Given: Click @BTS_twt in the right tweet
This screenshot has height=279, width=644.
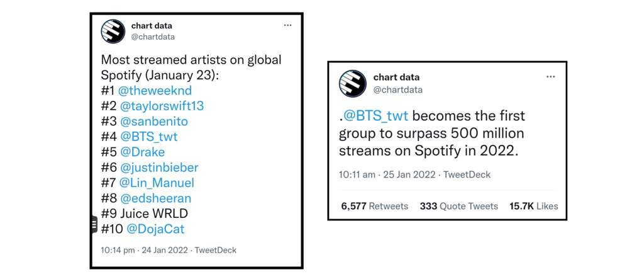Looking at the screenshot, I should (x=375, y=116).
